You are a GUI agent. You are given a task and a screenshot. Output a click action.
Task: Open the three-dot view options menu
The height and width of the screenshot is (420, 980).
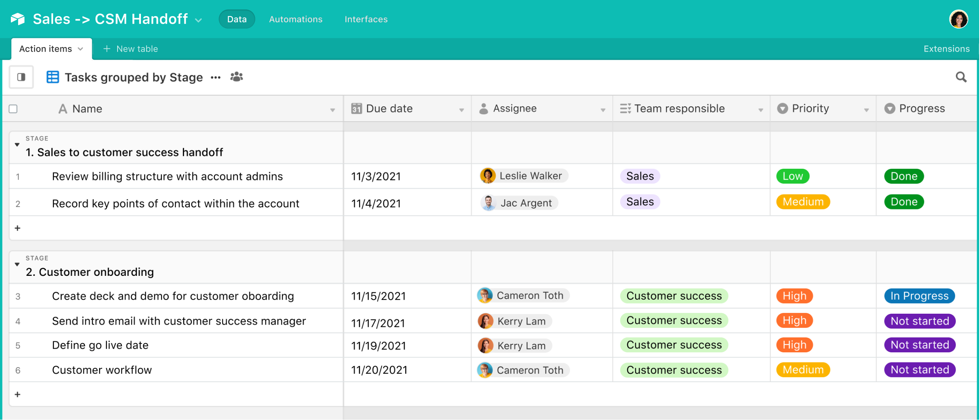[x=216, y=77]
